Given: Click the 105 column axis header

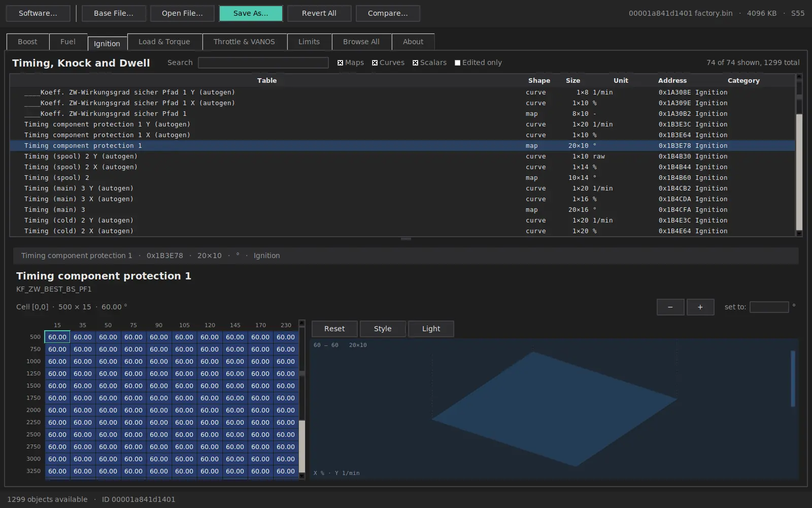Looking at the screenshot, I should pos(184,325).
